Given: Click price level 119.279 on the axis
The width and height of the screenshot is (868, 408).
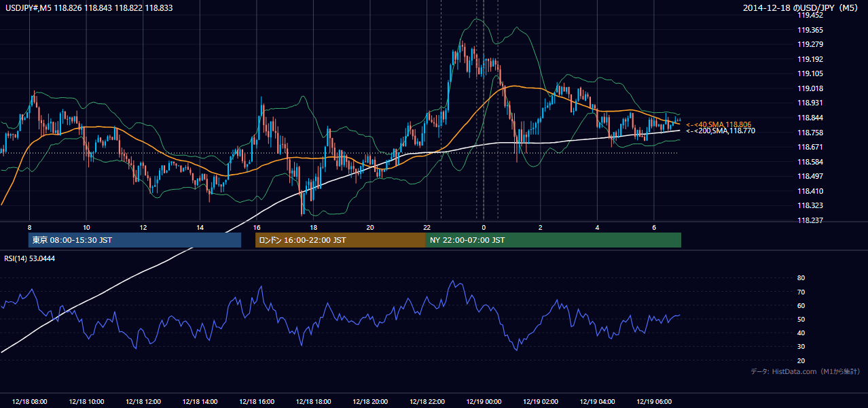Looking at the screenshot, I should pos(810,45).
